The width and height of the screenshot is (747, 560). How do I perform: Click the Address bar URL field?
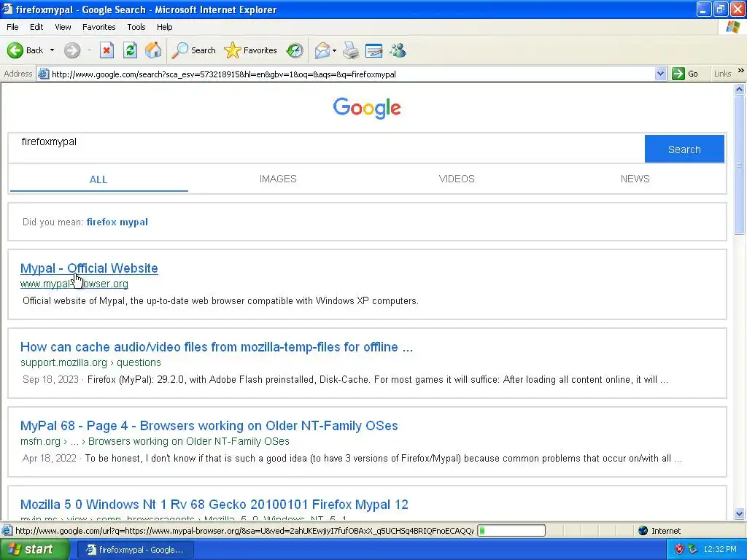click(352, 74)
